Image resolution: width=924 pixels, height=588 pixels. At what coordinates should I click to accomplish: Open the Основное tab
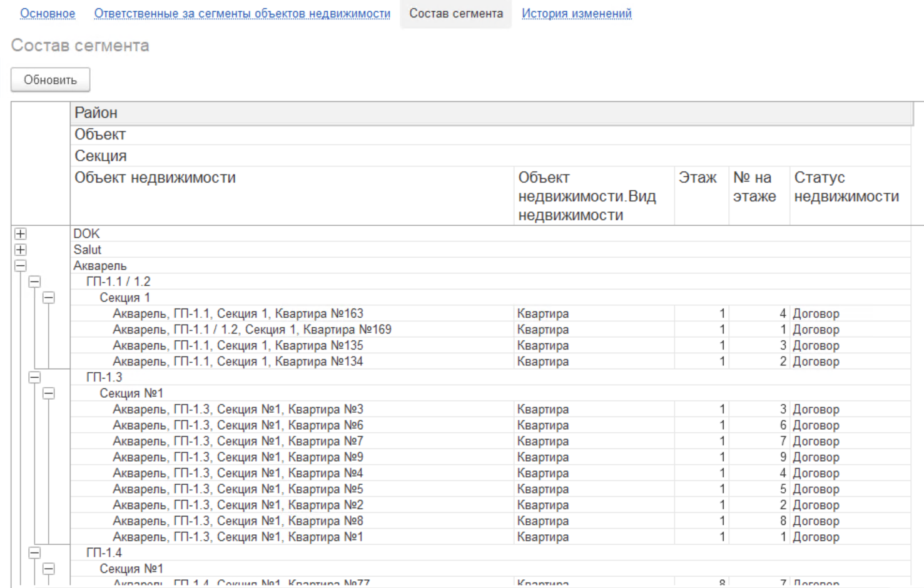[48, 14]
